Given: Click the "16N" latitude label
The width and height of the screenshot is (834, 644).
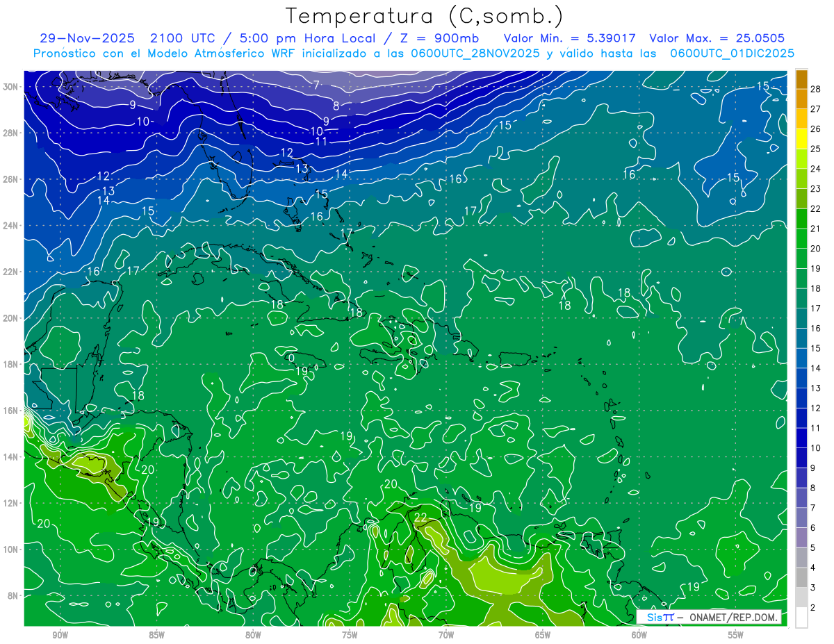Looking at the screenshot, I should tap(12, 411).
